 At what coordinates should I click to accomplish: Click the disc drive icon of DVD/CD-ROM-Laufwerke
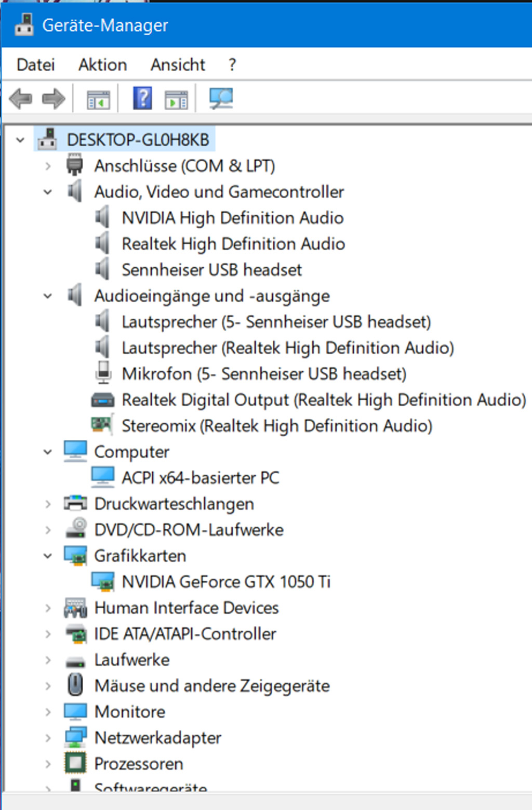tap(76, 528)
